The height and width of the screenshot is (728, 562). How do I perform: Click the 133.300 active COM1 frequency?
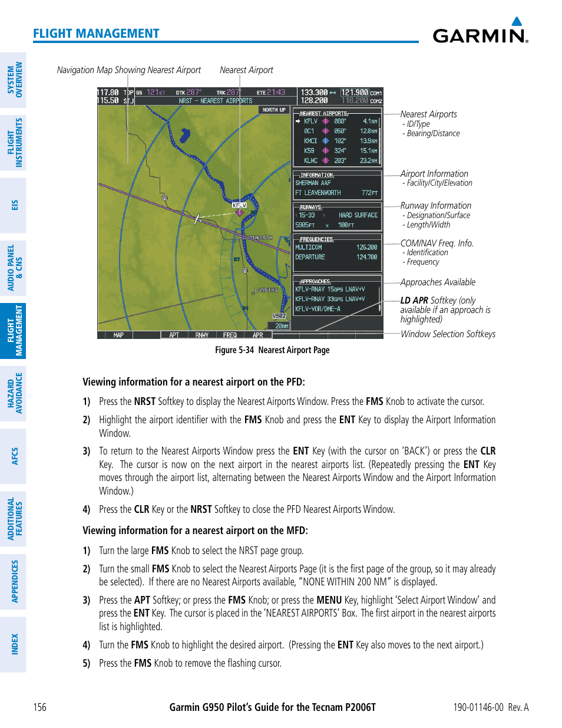[314, 93]
